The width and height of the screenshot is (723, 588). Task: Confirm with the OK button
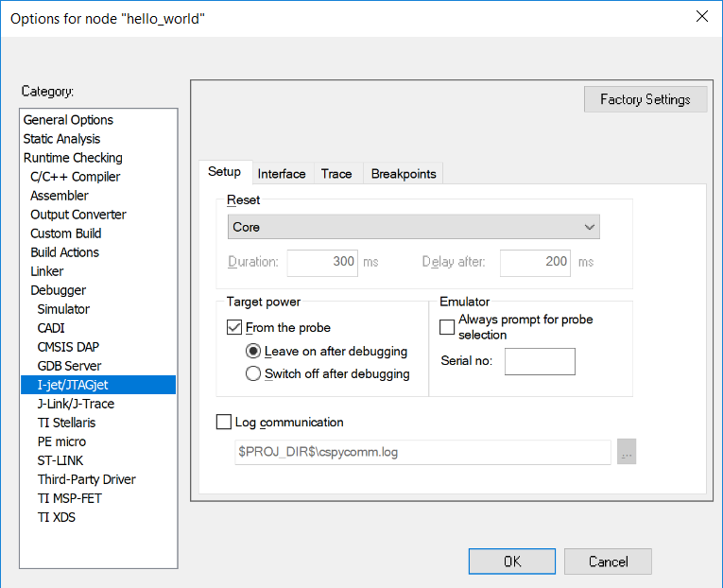(x=511, y=562)
